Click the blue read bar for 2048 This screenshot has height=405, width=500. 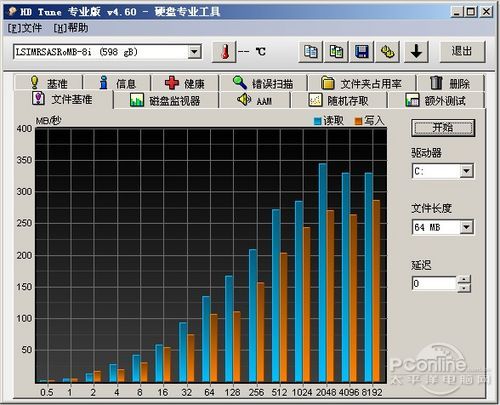[323, 273]
